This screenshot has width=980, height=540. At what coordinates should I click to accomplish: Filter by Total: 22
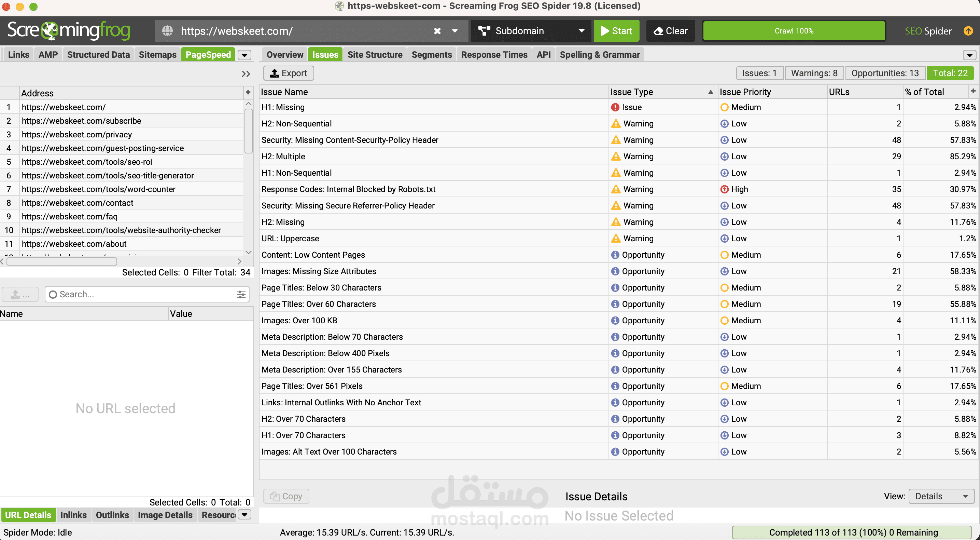point(950,73)
